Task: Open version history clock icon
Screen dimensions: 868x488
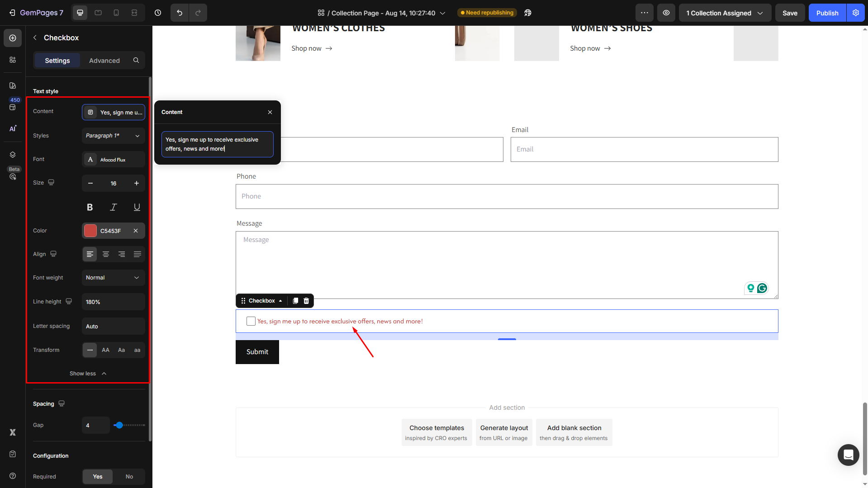Action: tap(158, 13)
